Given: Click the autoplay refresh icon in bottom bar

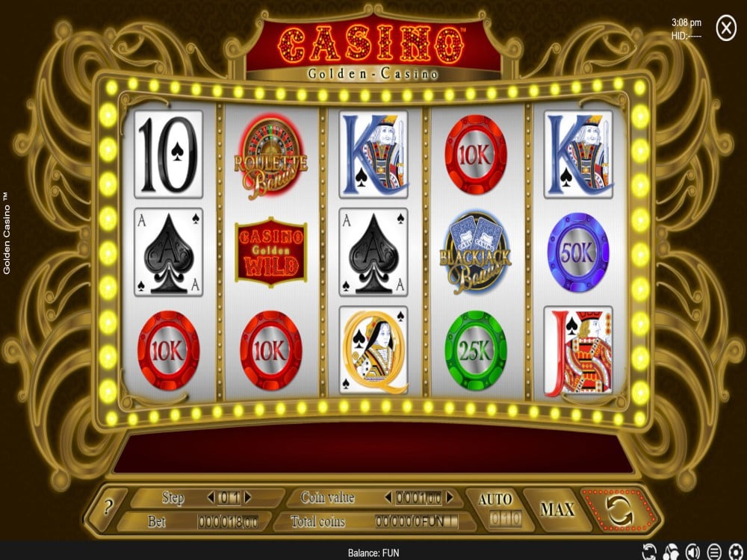Looking at the screenshot, I should [x=649, y=552].
